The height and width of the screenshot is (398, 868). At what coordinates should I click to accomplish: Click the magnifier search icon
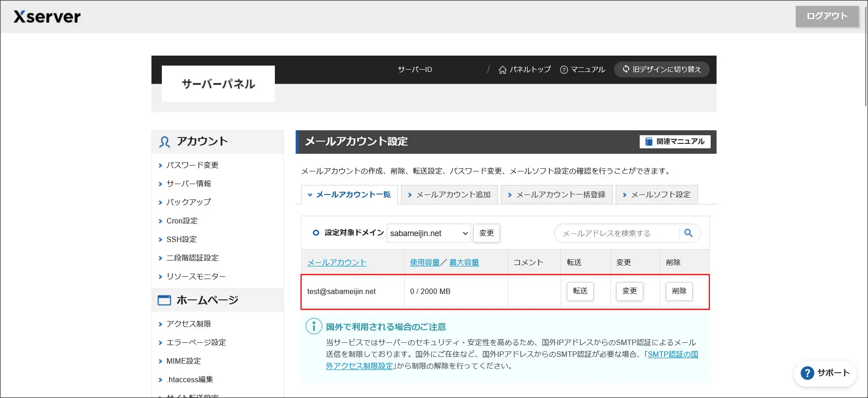(x=689, y=233)
